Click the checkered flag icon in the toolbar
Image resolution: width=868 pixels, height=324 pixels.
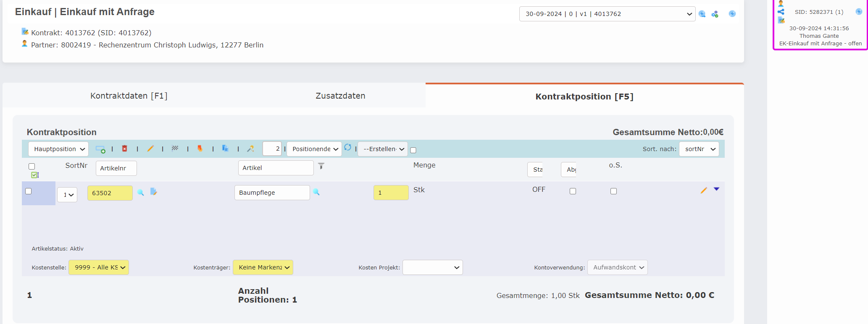point(175,148)
